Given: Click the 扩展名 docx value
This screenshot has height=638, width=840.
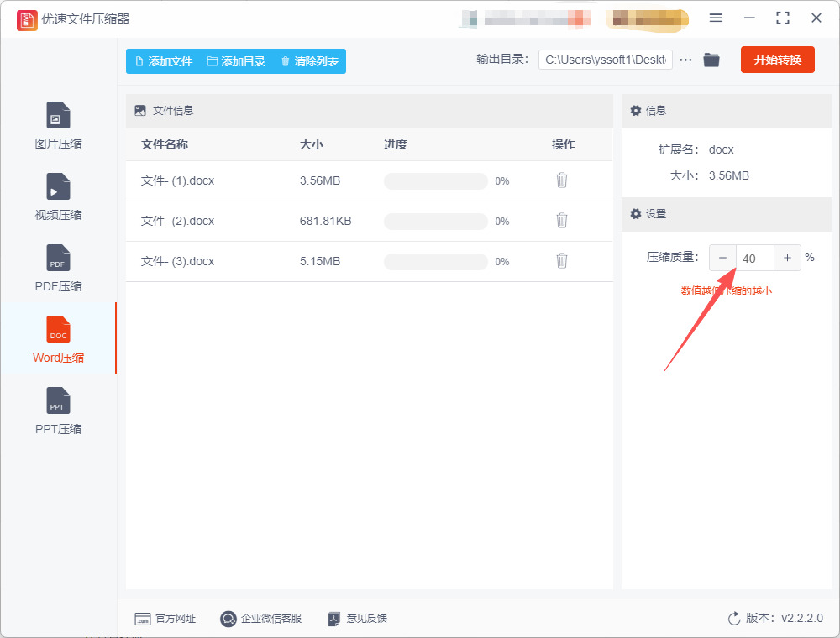Looking at the screenshot, I should [x=721, y=150].
